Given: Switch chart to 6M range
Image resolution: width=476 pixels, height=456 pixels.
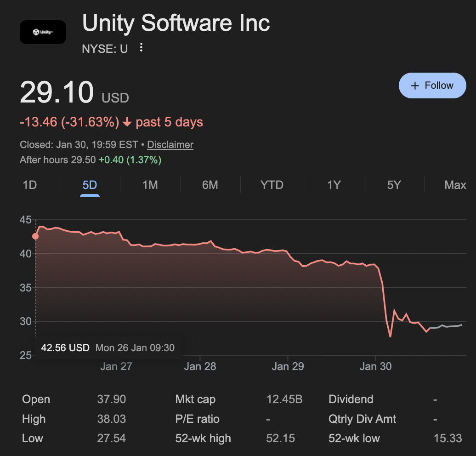Looking at the screenshot, I should (210, 185).
